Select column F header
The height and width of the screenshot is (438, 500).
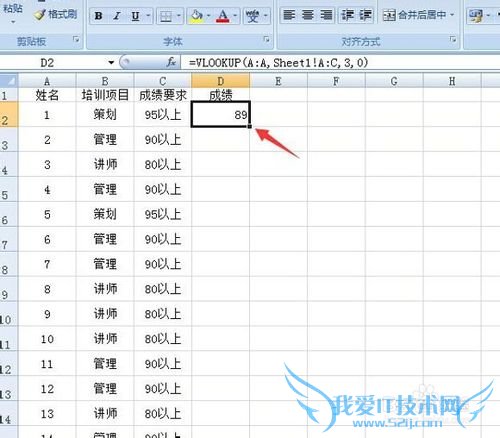click(x=336, y=81)
